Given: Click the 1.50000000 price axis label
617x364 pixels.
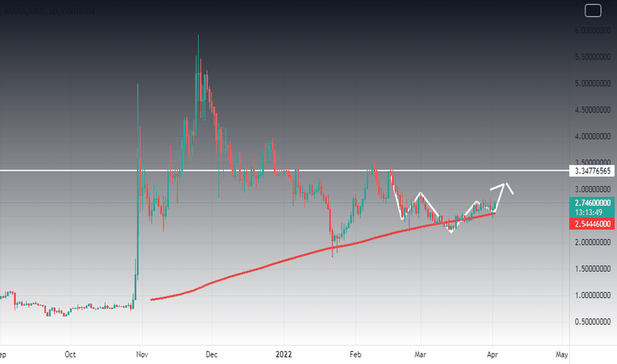Looking at the screenshot, I should [593, 269].
